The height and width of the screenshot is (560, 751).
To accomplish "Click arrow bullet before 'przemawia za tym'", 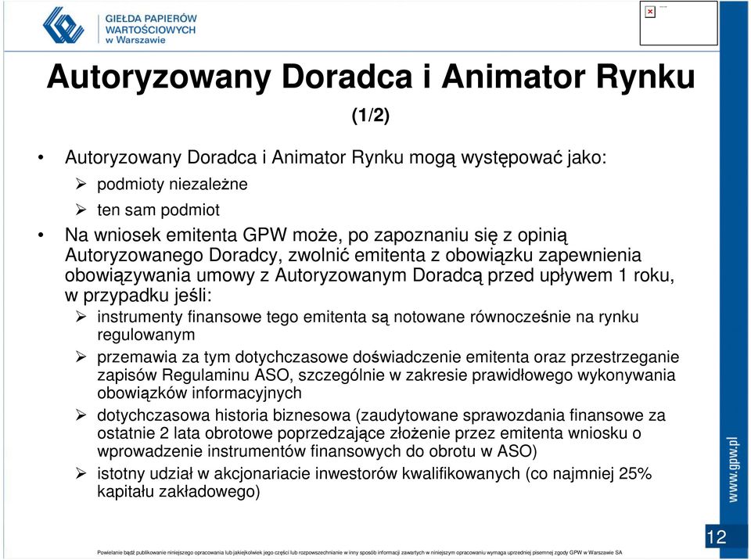I will pos(81,357).
